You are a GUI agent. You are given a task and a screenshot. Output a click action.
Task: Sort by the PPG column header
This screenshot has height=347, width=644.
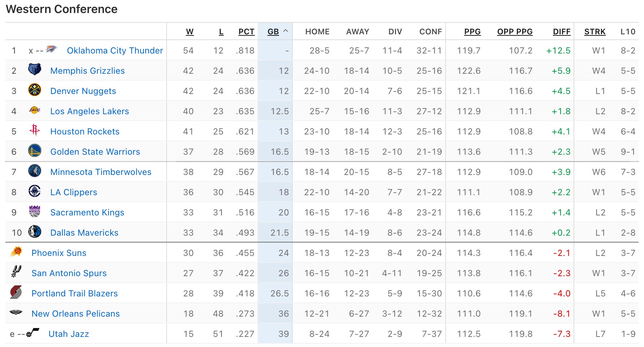pos(472,32)
